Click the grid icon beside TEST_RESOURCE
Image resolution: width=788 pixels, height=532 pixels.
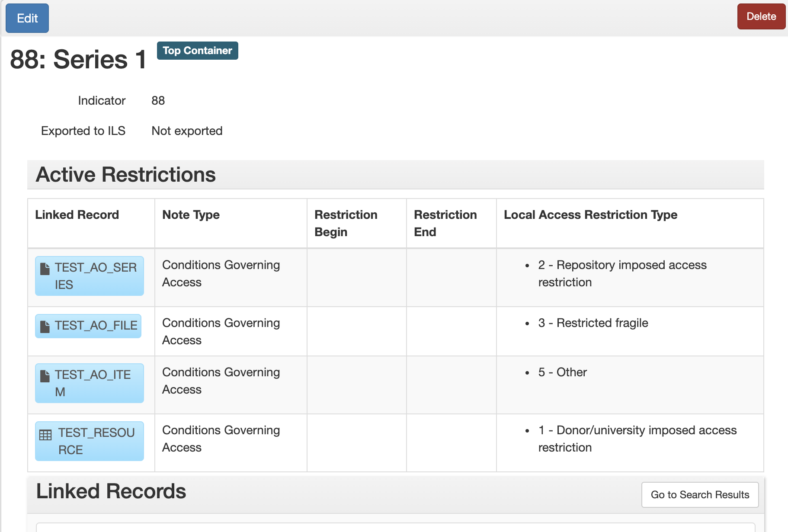point(45,435)
